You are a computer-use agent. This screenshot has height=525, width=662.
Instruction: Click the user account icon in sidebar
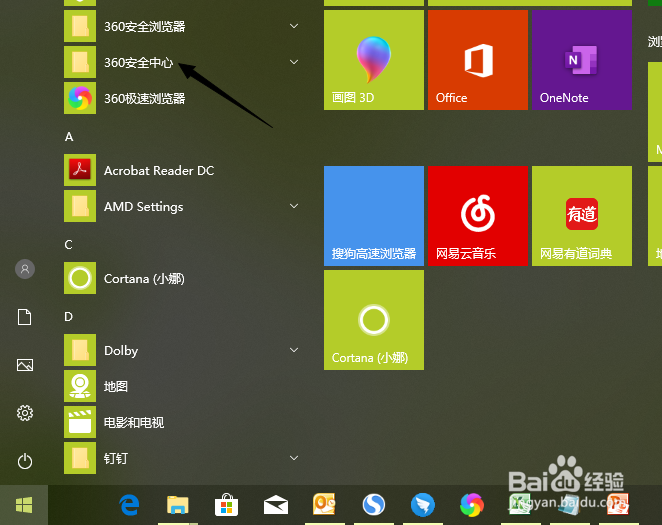(25, 269)
